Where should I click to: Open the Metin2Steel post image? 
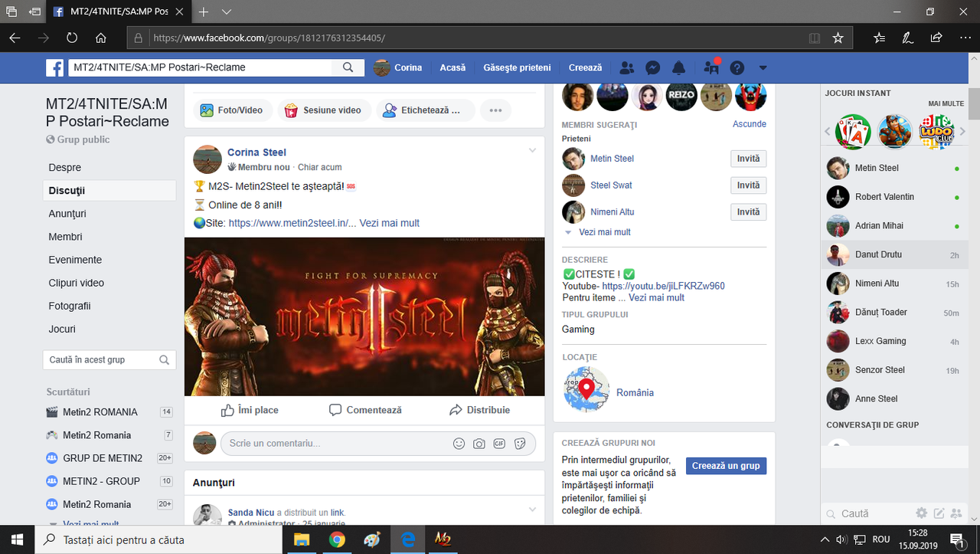364,316
